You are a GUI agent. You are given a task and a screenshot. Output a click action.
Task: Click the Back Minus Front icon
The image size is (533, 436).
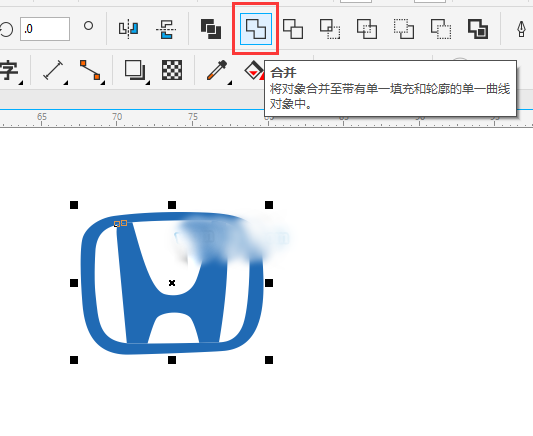click(x=441, y=29)
